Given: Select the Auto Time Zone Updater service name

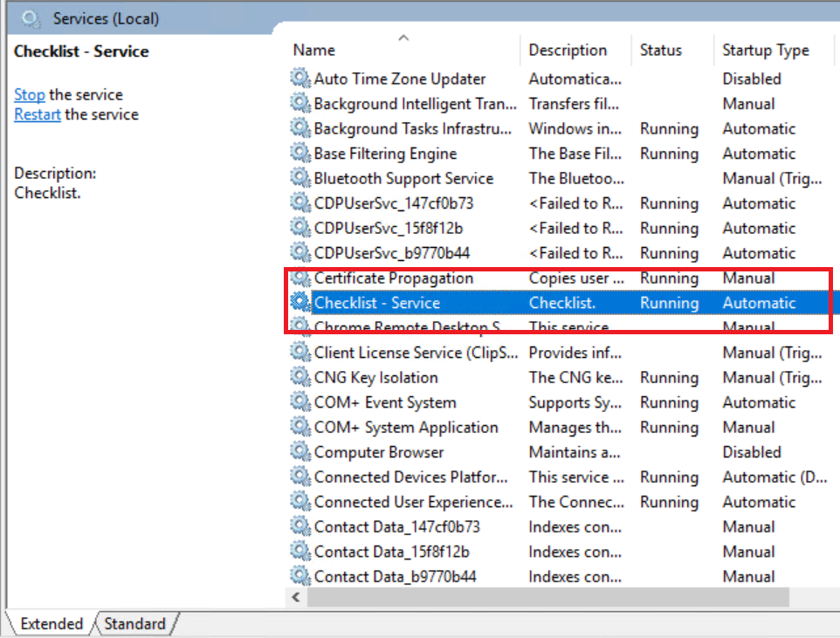Looking at the screenshot, I should 400,79.
